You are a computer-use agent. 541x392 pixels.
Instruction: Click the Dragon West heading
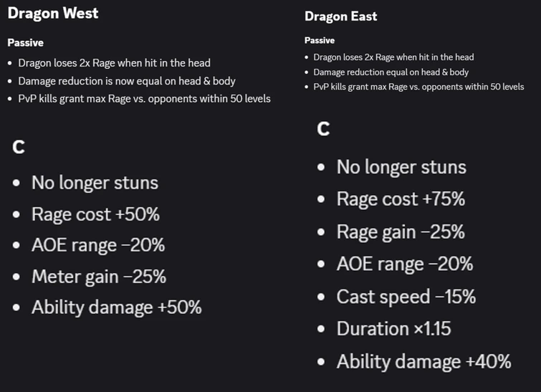[53, 13]
